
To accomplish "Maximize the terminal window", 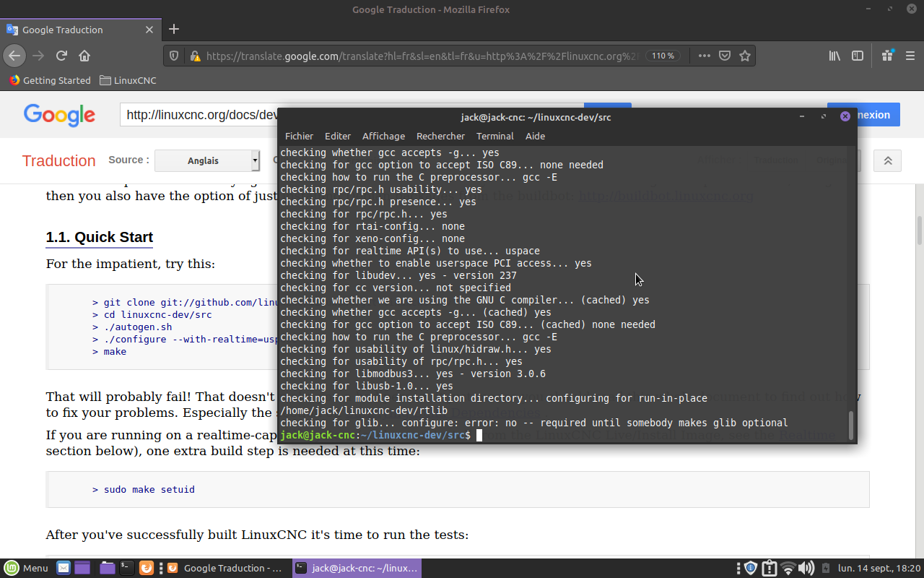I will pos(824,116).
